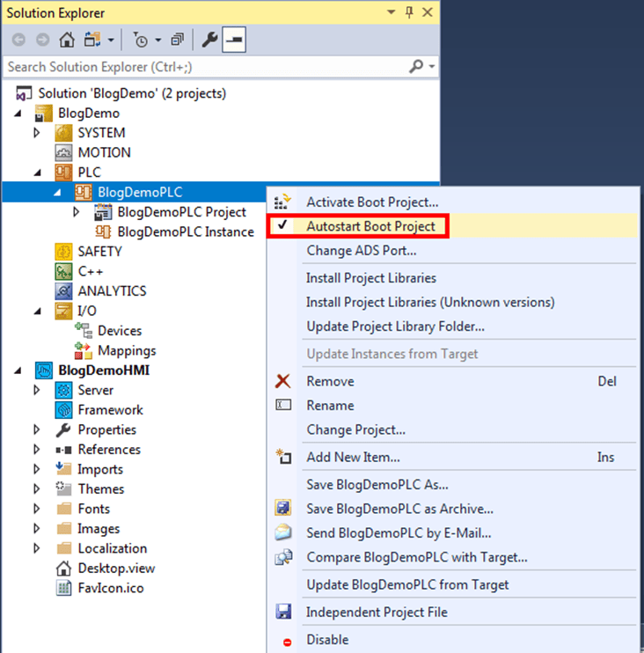Toggle the Preview Selected Items button

tap(233, 40)
